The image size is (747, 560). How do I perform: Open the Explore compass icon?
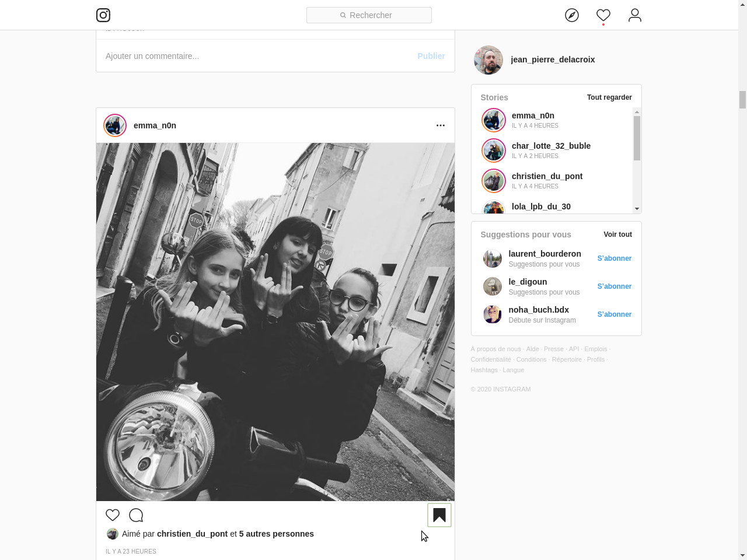coord(572,15)
